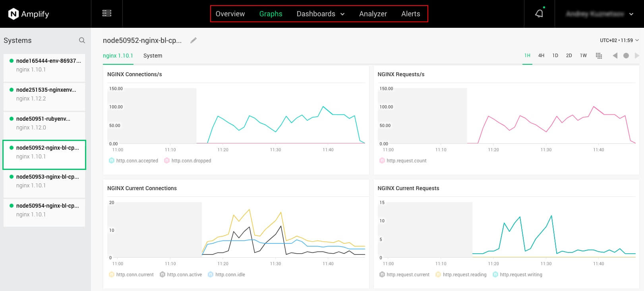Screen dimensions: 644x291
Task: Click the node50952-nginx-bl-cp page title
Action: [x=142, y=40]
